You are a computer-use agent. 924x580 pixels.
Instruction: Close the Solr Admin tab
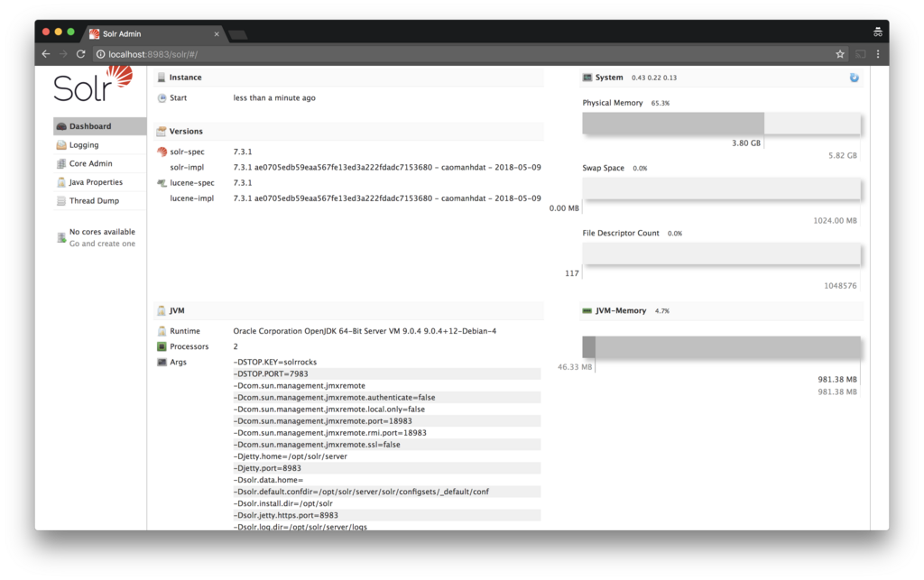(x=217, y=34)
